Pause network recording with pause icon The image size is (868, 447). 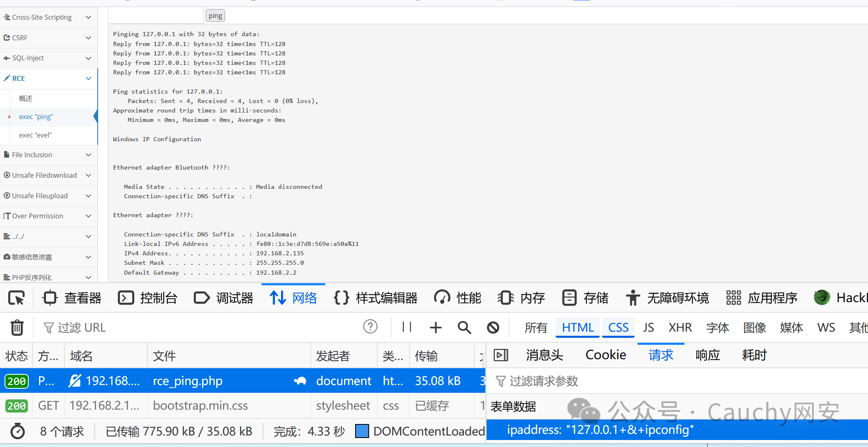pyautogui.click(x=407, y=327)
